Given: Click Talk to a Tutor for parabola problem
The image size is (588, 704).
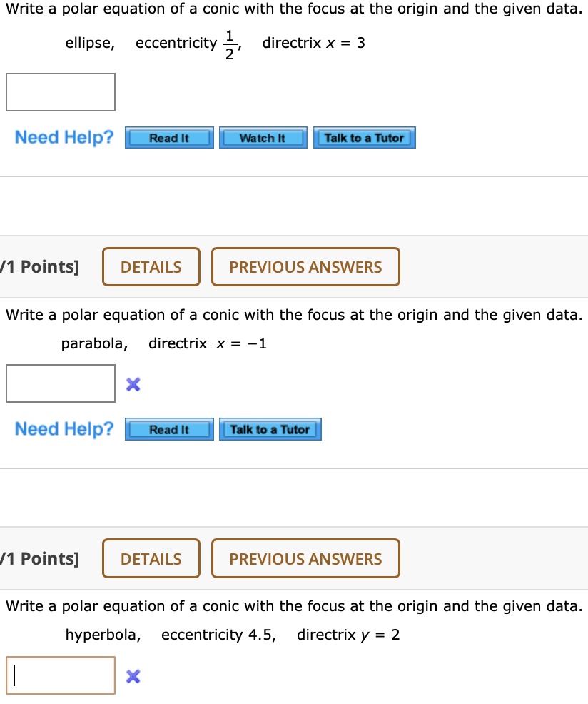Looking at the screenshot, I should pos(270,429).
